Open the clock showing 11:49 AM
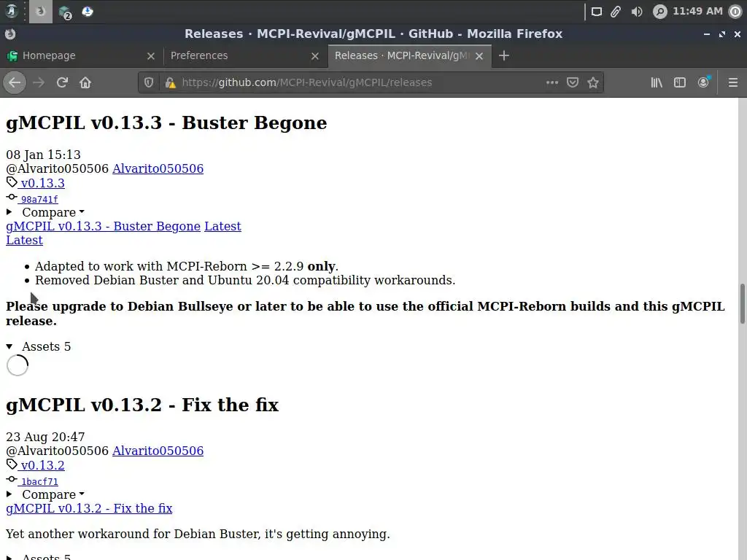The width and height of the screenshot is (747, 560). pos(697,11)
